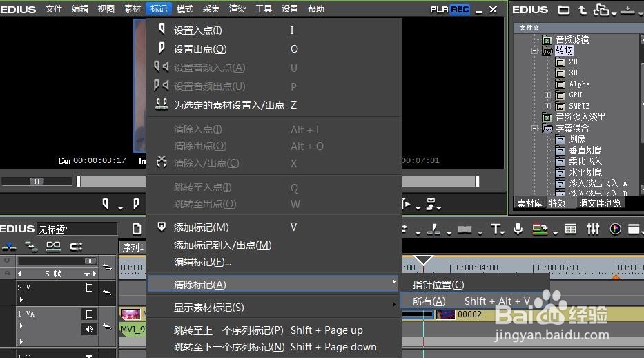644x358 pixels.
Task: Choose 跳转至上一个序列标记(P)
Action: pos(274,330)
